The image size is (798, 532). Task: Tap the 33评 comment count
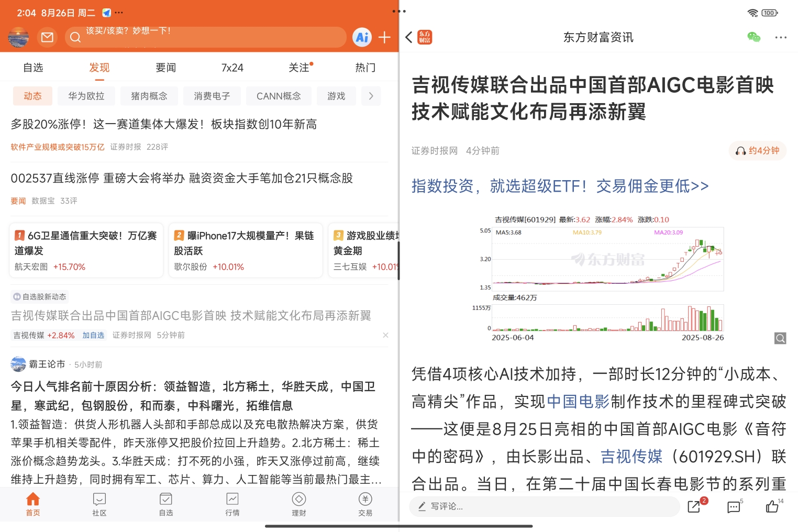[69, 201]
